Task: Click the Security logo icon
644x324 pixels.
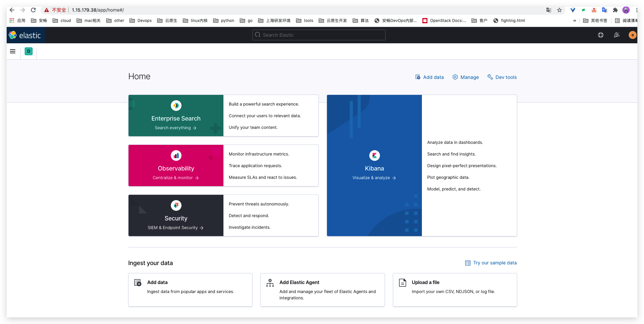Action: coord(176,205)
